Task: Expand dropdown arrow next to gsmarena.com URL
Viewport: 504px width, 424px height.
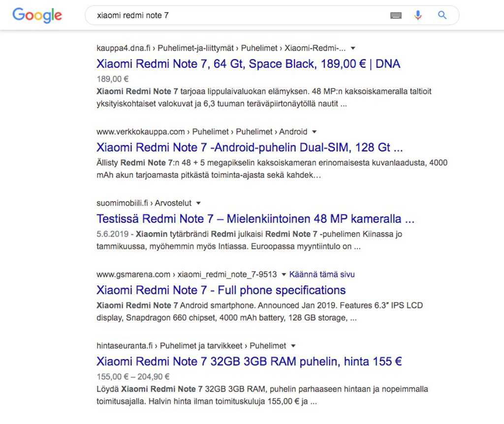Action: click(284, 274)
